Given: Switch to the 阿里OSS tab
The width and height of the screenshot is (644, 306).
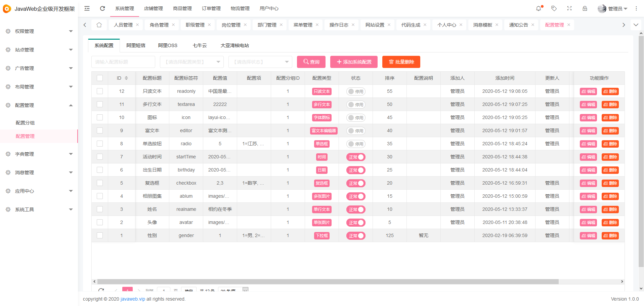Looking at the screenshot, I should (167, 45).
